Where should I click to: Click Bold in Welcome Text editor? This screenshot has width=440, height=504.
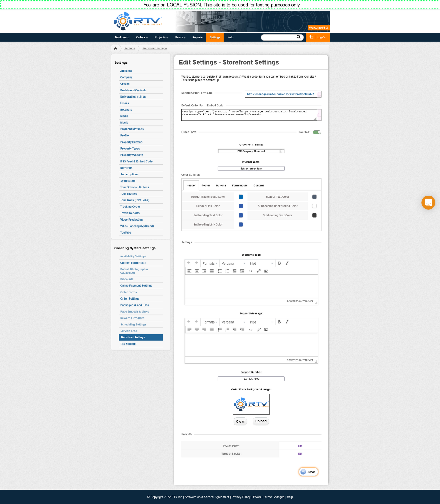coord(279,263)
